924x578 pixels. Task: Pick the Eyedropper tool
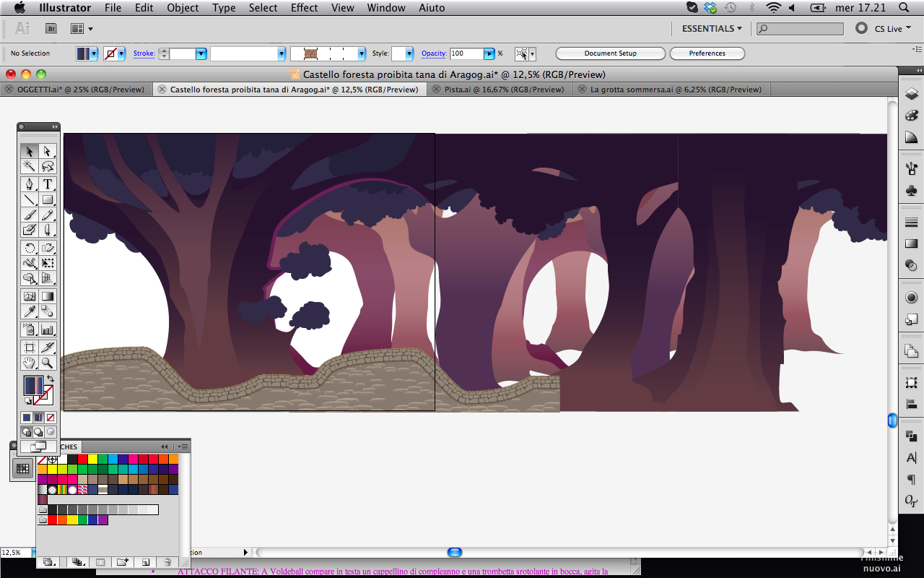(30, 311)
